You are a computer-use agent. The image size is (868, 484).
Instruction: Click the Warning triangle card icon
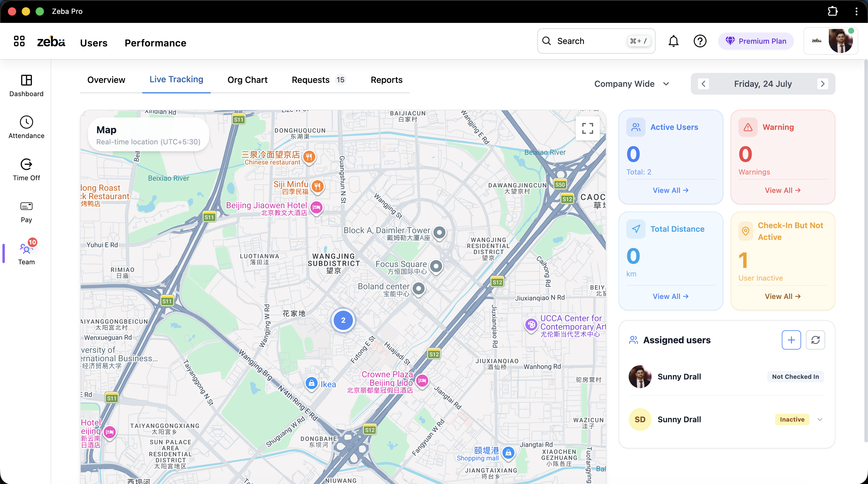point(748,127)
